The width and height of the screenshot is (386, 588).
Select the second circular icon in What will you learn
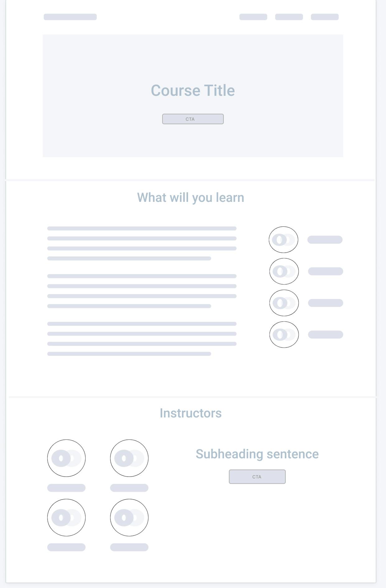pos(284,271)
